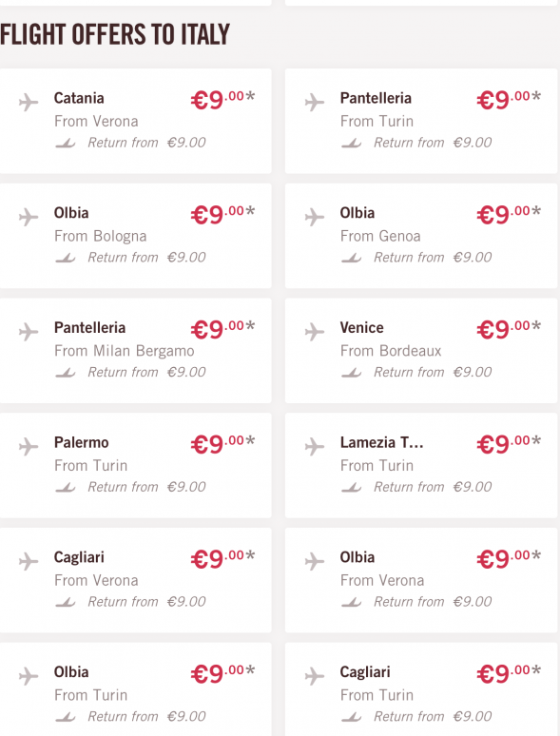
Task: Click the plane icon next to Venice
Action: click(314, 332)
